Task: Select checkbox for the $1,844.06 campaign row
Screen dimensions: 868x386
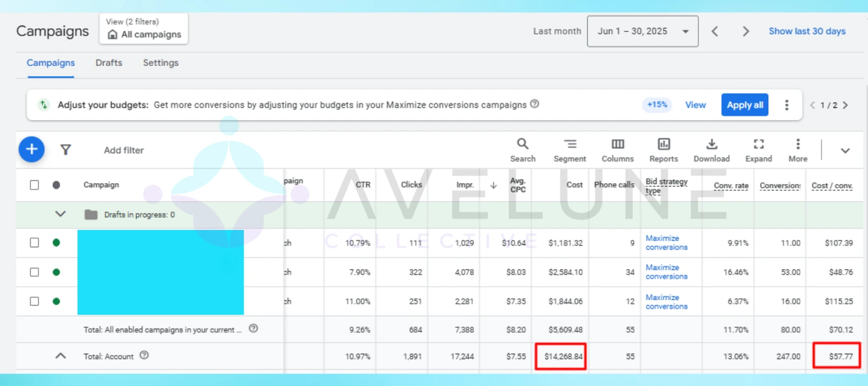Action: click(x=34, y=301)
